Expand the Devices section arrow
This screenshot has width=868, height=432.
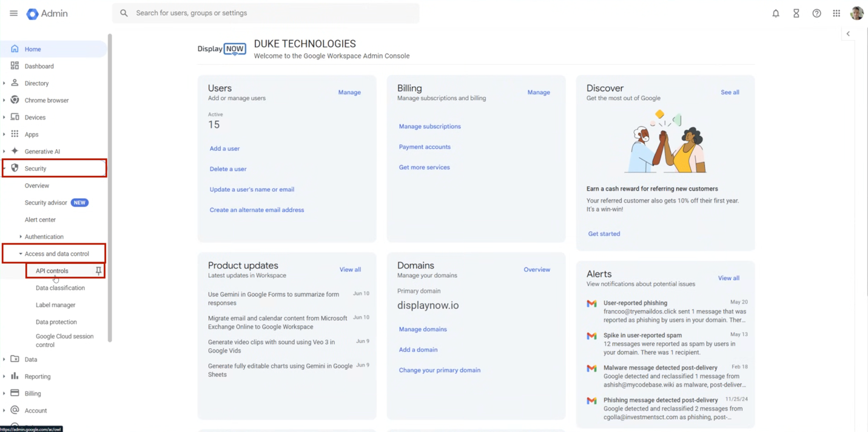coord(4,117)
